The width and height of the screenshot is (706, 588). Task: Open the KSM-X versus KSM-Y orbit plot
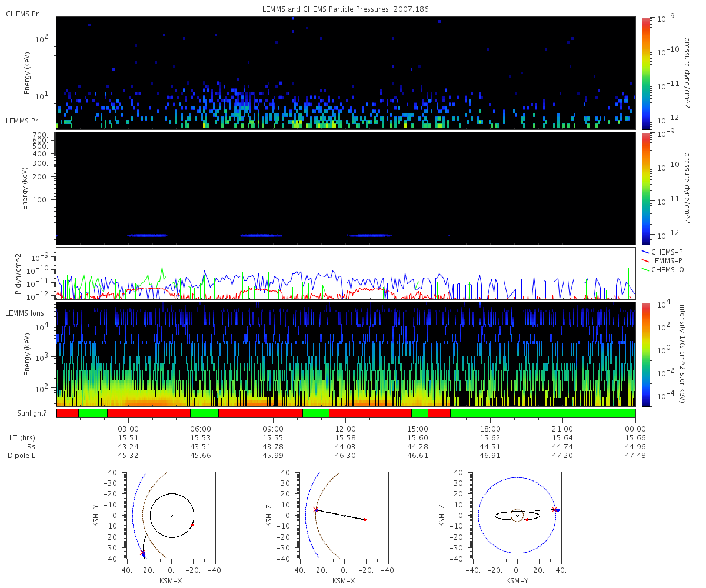click(171, 515)
